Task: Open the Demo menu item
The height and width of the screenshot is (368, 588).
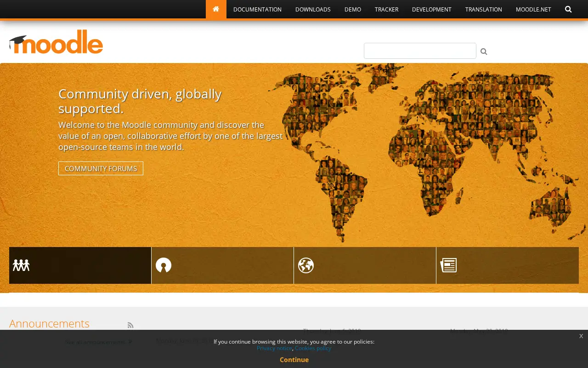Action: coord(353,9)
